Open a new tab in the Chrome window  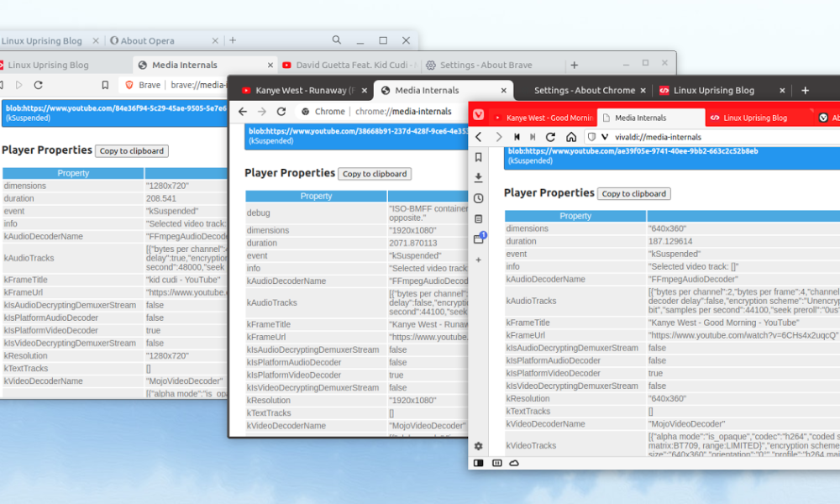pyautogui.click(x=806, y=91)
